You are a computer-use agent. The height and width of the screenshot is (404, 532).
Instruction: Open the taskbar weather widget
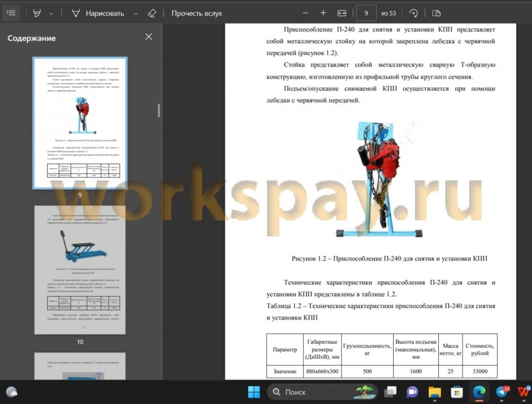[12, 392]
